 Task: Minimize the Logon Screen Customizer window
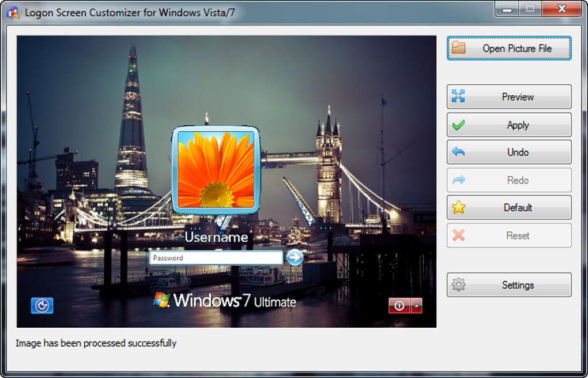pyautogui.click(x=507, y=9)
